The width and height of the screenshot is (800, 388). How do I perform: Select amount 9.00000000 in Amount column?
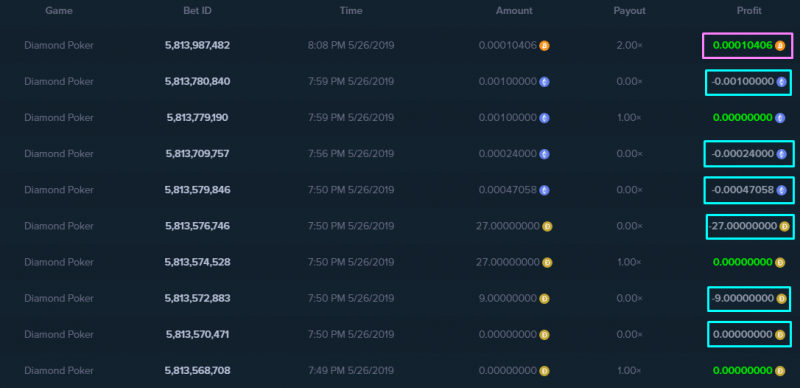point(508,299)
